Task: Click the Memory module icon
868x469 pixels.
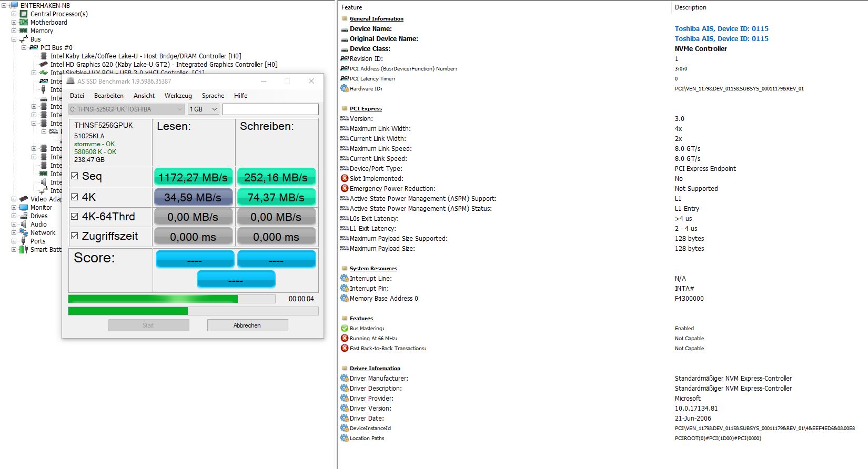Action: point(24,30)
